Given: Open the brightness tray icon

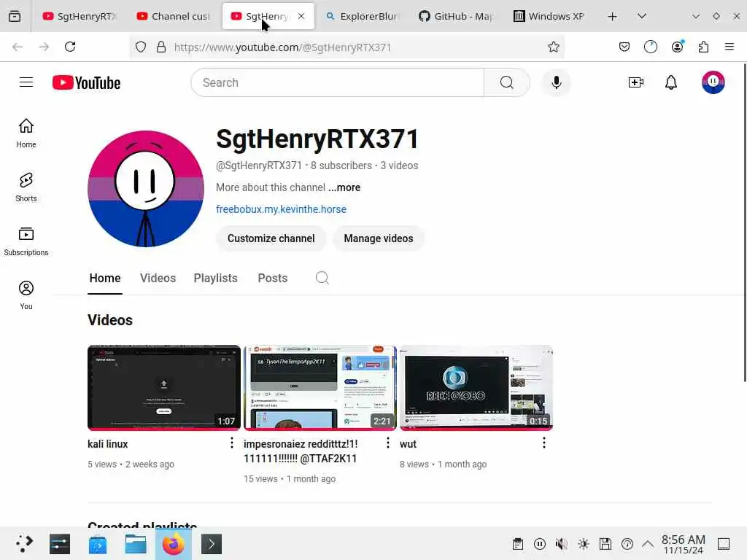Looking at the screenshot, I should 584,544.
